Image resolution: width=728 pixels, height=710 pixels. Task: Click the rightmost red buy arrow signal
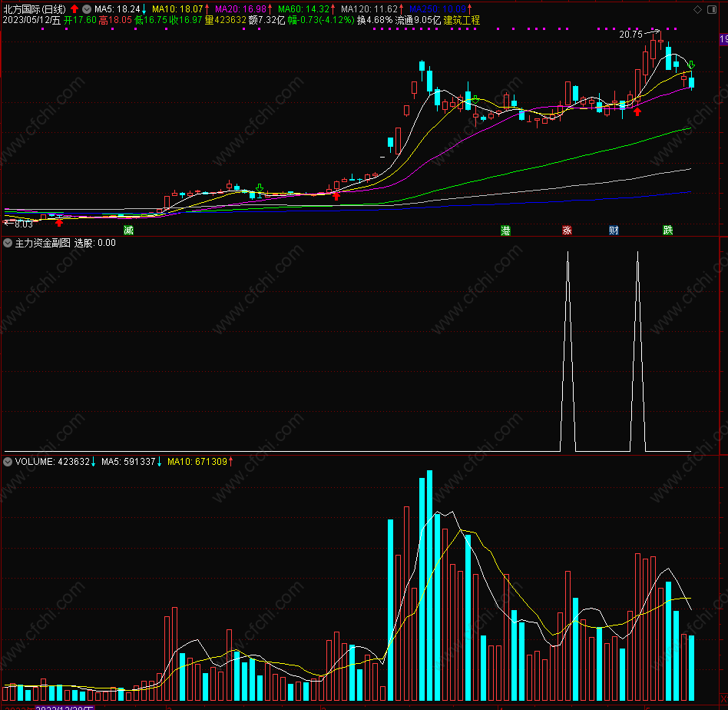pos(637,111)
